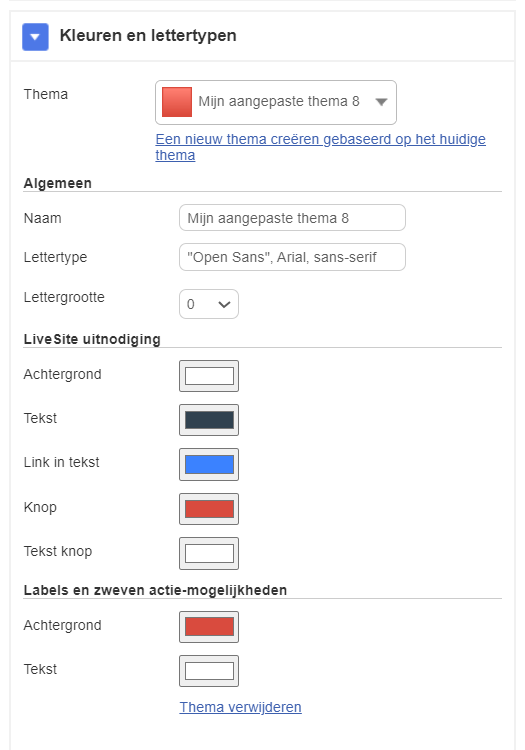The width and height of the screenshot is (525, 750).
Task: Open Labels Achtergrond red color swatch
Action: pyautogui.click(x=209, y=627)
